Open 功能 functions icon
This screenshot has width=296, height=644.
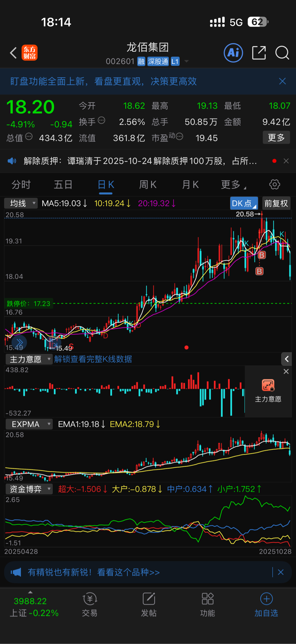coord(208,605)
